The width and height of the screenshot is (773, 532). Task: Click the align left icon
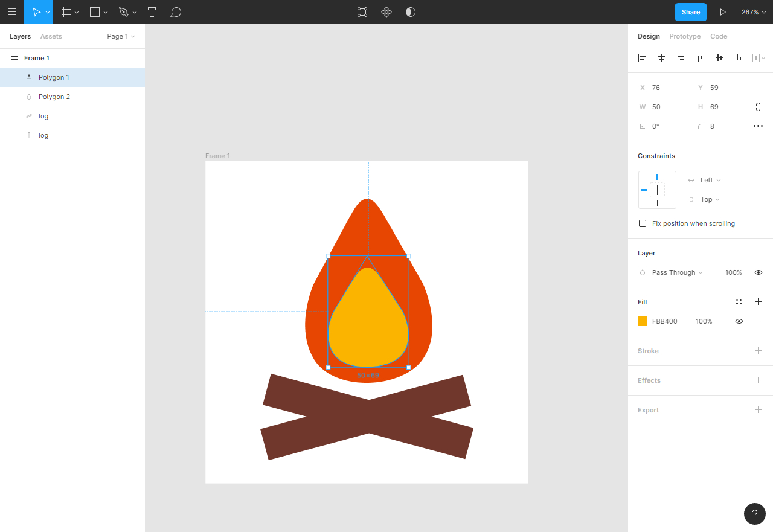(643, 58)
